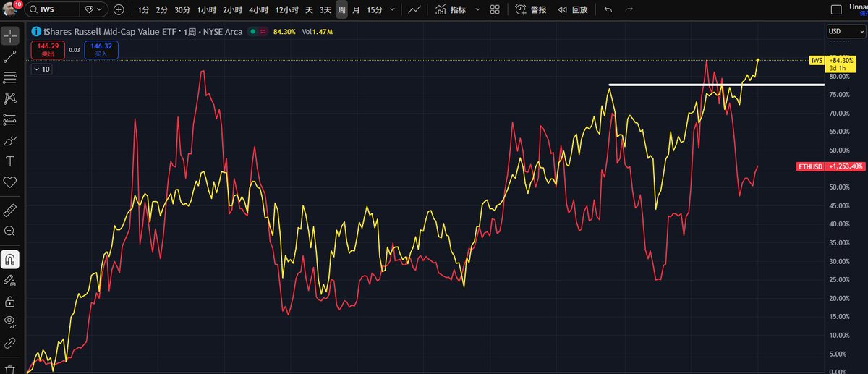Screen dimensions: 868x374
Task: Open the user profile avatar
Action: click(9, 9)
